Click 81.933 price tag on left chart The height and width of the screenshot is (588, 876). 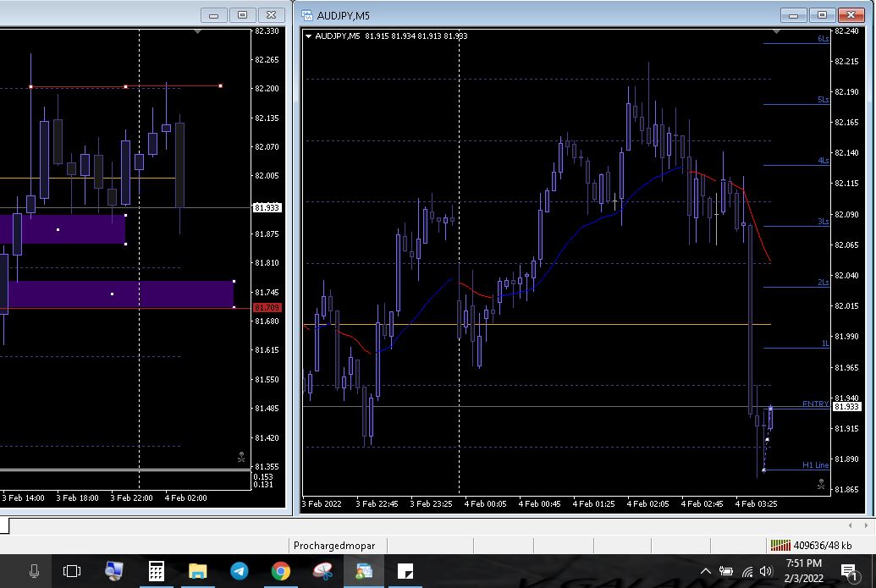pyautogui.click(x=267, y=207)
